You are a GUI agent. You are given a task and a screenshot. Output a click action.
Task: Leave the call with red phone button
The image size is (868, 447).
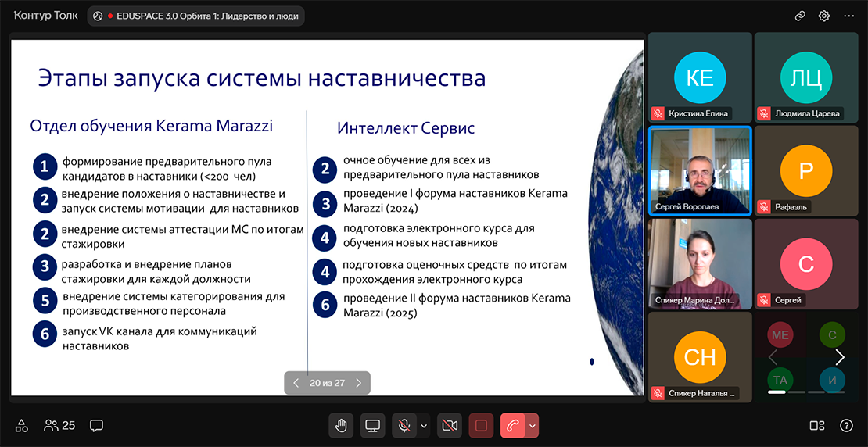(x=513, y=425)
